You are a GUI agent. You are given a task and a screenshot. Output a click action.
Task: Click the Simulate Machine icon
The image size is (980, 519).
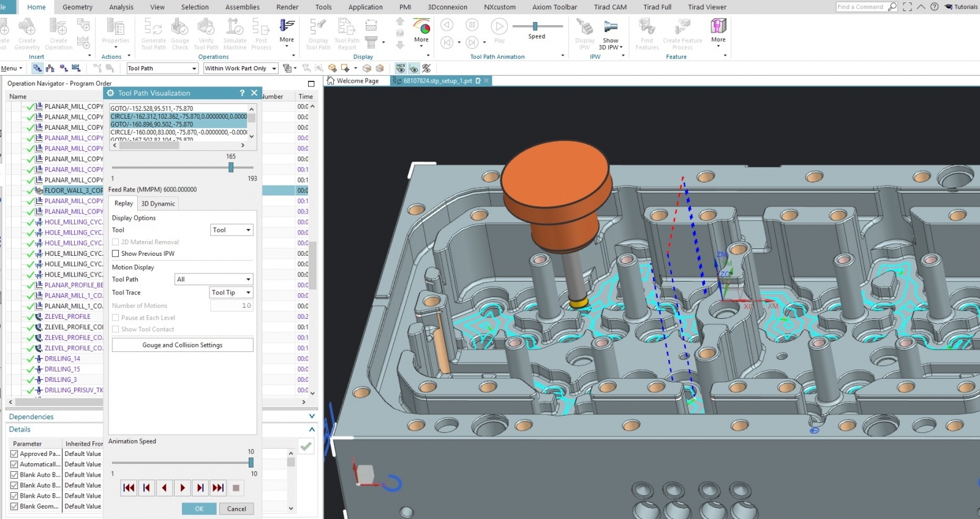point(235,28)
